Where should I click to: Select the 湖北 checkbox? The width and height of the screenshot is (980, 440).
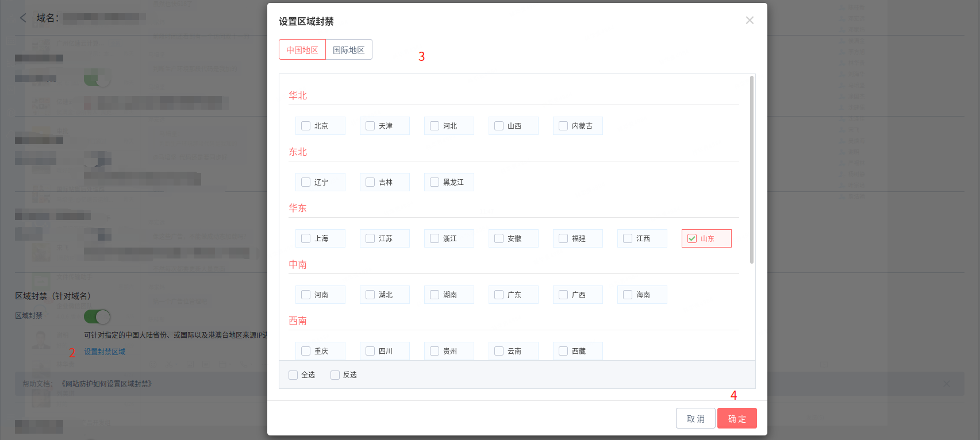pos(370,295)
